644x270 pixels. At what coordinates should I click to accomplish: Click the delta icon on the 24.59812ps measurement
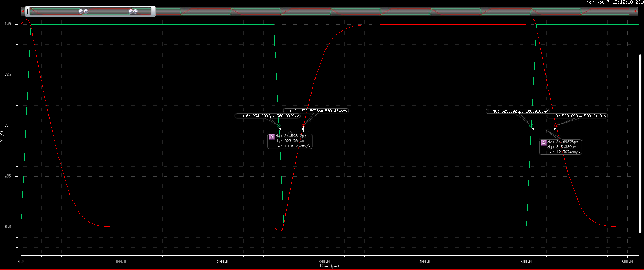[x=272, y=137]
